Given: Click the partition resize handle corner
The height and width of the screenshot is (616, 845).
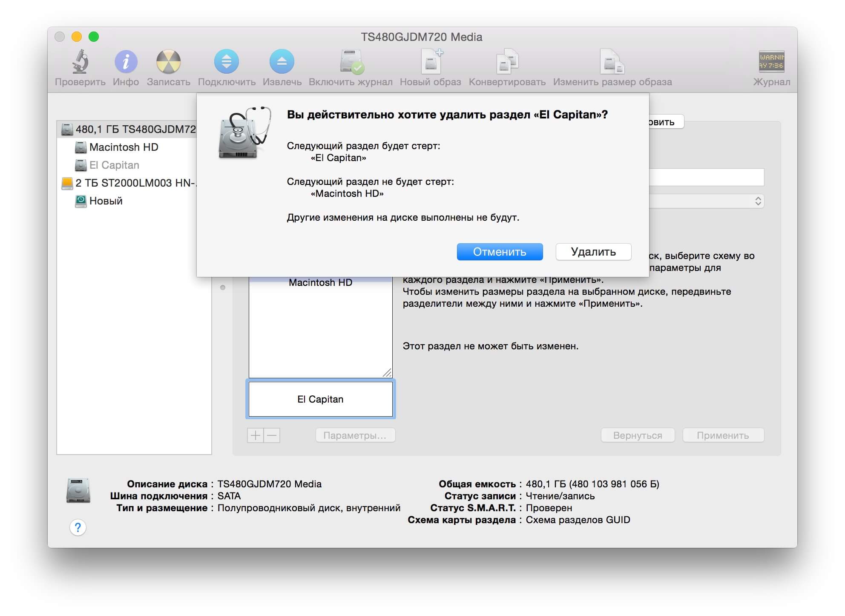Looking at the screenshot, I should [x=387, y=373].
